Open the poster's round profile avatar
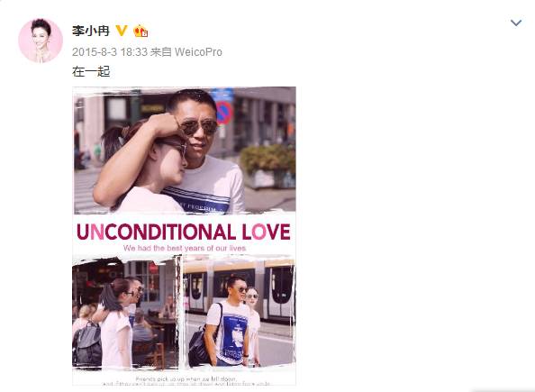This screenshot has height=392, width=535. [x=41, y=41]
